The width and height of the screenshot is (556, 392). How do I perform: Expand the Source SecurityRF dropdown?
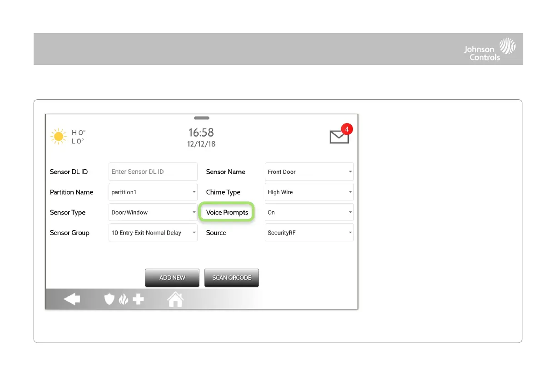309,233
